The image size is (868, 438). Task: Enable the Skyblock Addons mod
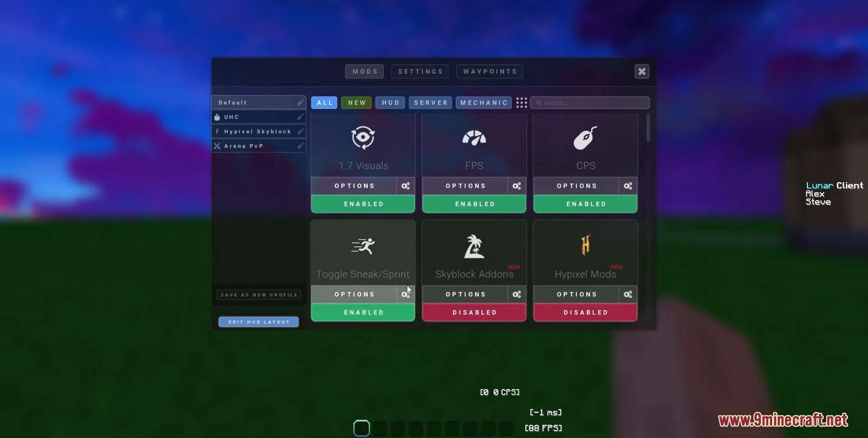(x=474, y=312)
